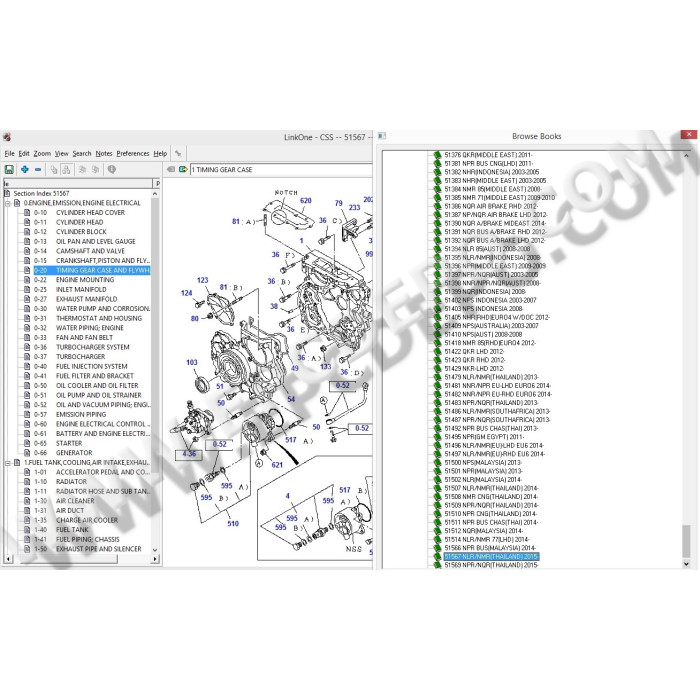Select book 51429 NKR-LHD 2012-
This screenshot has width=700, height=700.
[x=474, y=369]
